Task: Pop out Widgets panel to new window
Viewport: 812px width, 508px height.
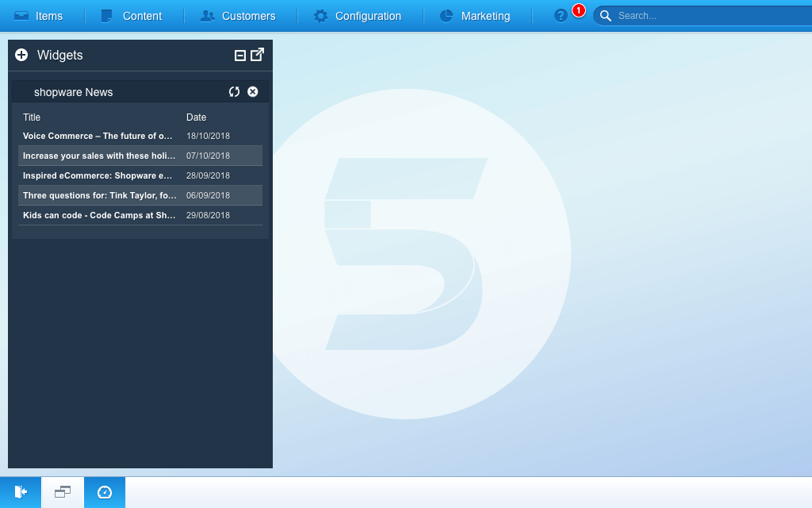Action: 258,55
